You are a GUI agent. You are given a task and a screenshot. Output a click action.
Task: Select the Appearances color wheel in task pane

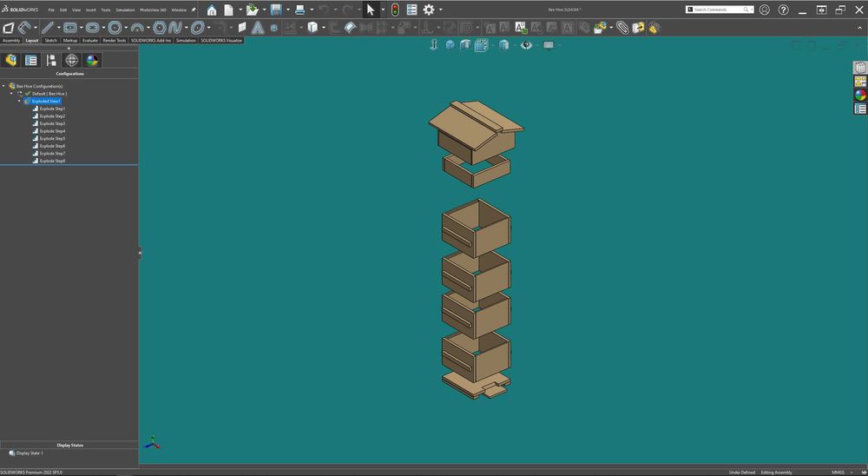(860, 95)
